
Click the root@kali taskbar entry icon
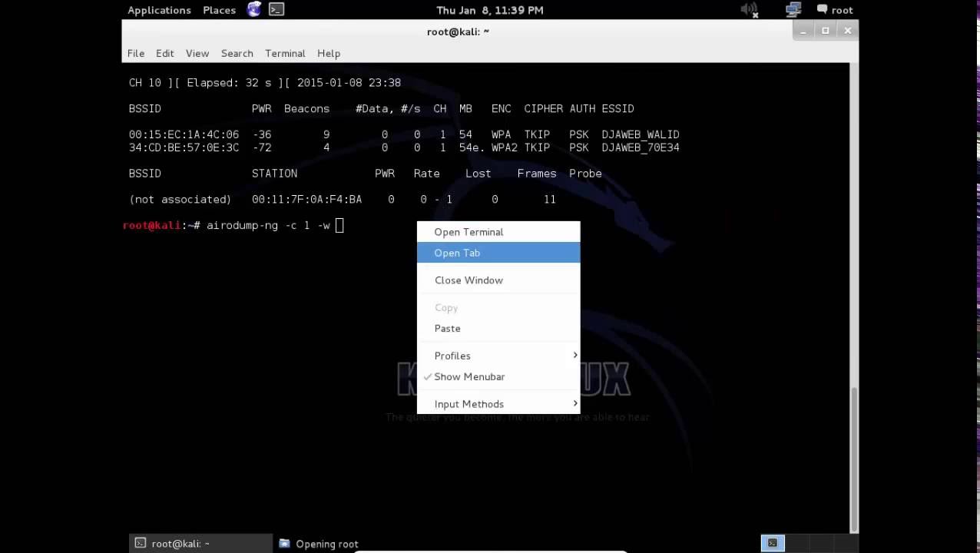point(141,543)
